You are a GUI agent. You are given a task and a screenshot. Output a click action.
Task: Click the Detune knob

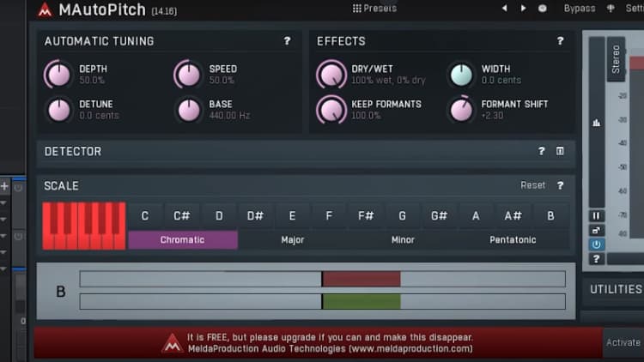tap(58, 110)
